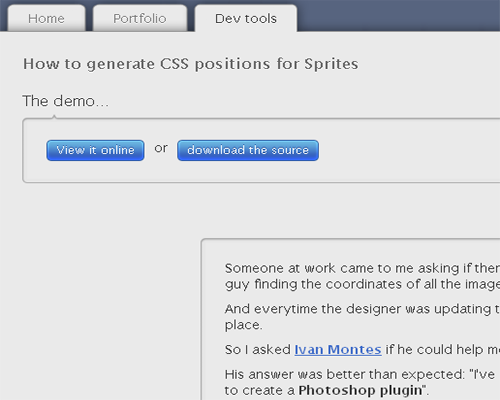Click the 'And everytime the designer' line
This screenshot has height=400, width=500.
362,309
